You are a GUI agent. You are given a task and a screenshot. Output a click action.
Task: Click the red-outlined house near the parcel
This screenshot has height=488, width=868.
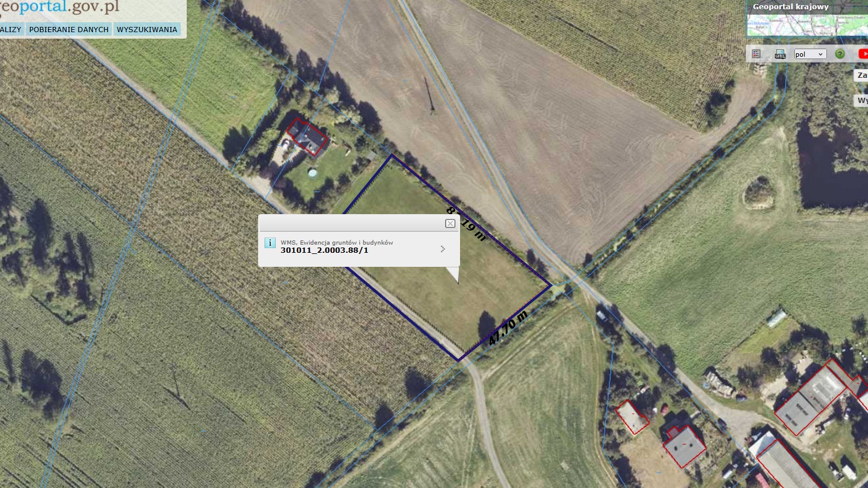tap(307, 138)
